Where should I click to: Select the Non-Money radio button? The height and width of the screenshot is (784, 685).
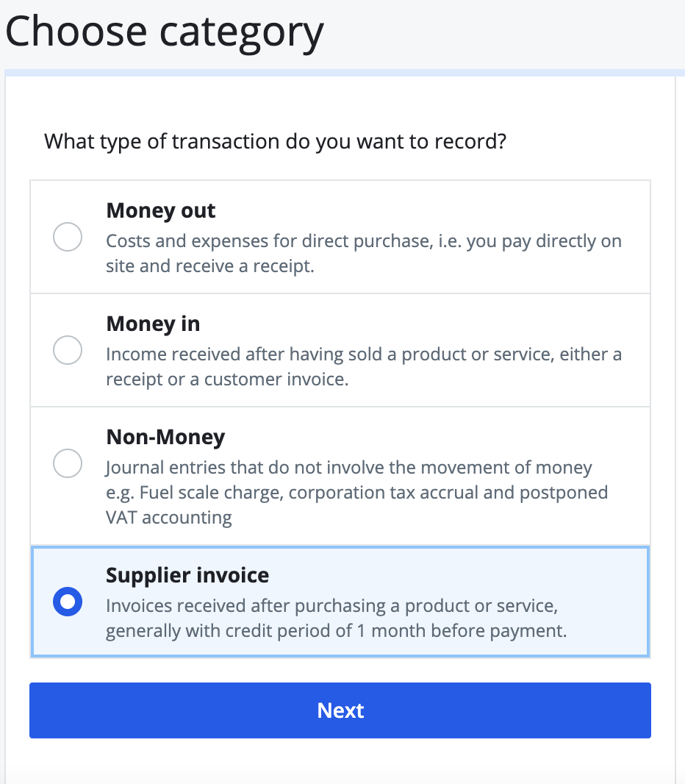(68, 463)
